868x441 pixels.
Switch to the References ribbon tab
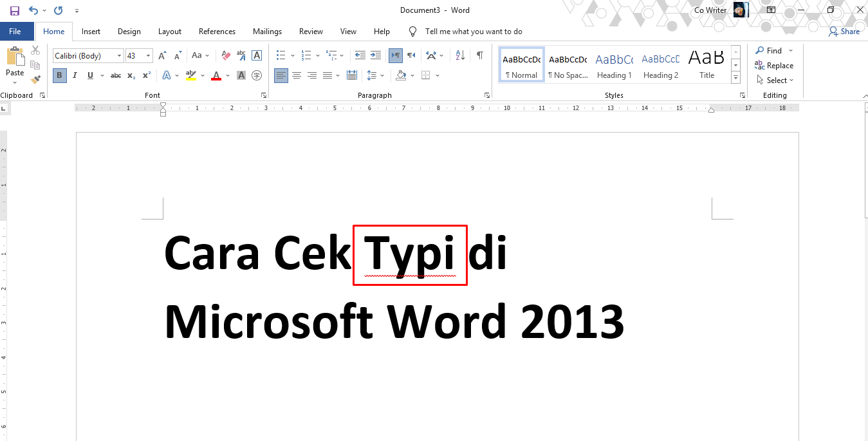216,31
